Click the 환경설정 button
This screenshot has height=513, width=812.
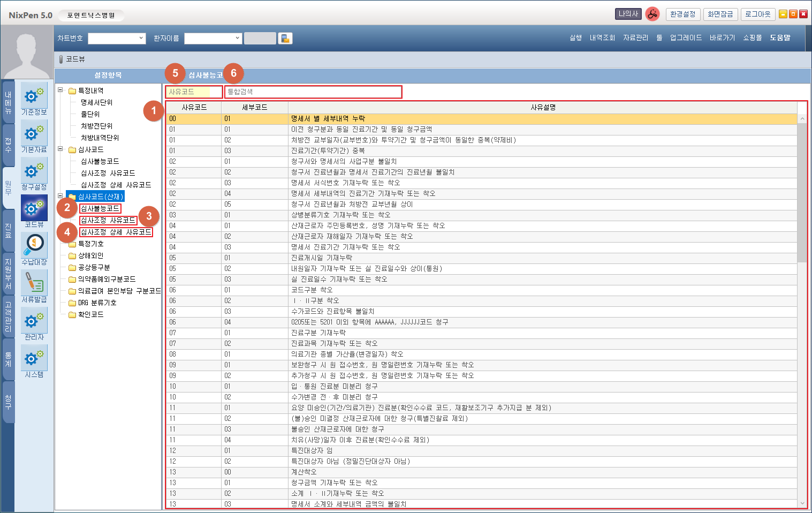pos(683,14)
